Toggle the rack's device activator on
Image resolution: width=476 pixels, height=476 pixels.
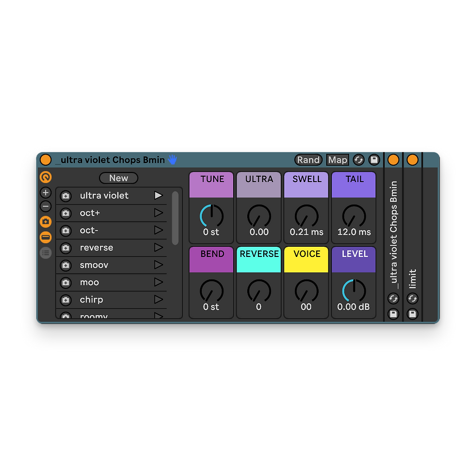46,160
